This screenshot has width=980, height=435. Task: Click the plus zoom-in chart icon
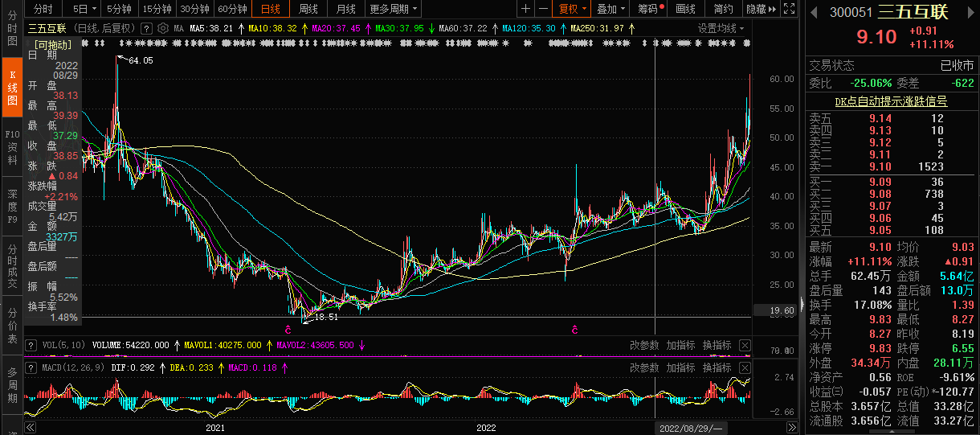coord(525,9)
